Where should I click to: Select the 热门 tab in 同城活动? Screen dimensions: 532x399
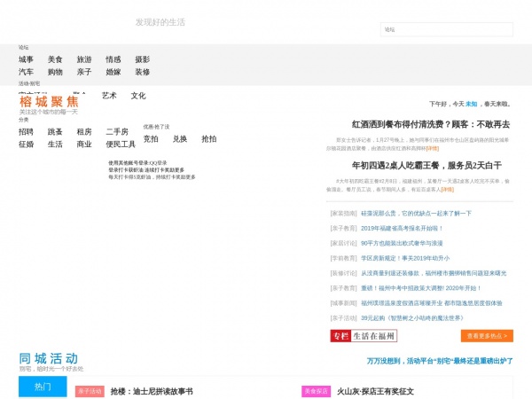[x=43, y=387]
